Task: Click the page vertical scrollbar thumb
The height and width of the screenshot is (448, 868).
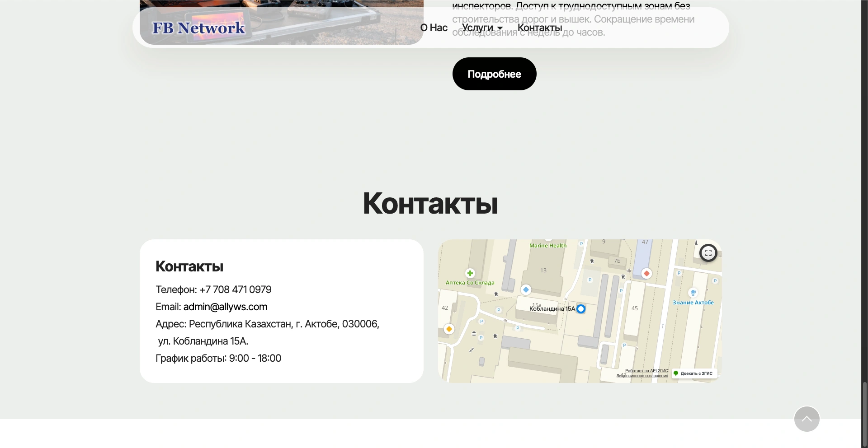Action: point(864,415)
